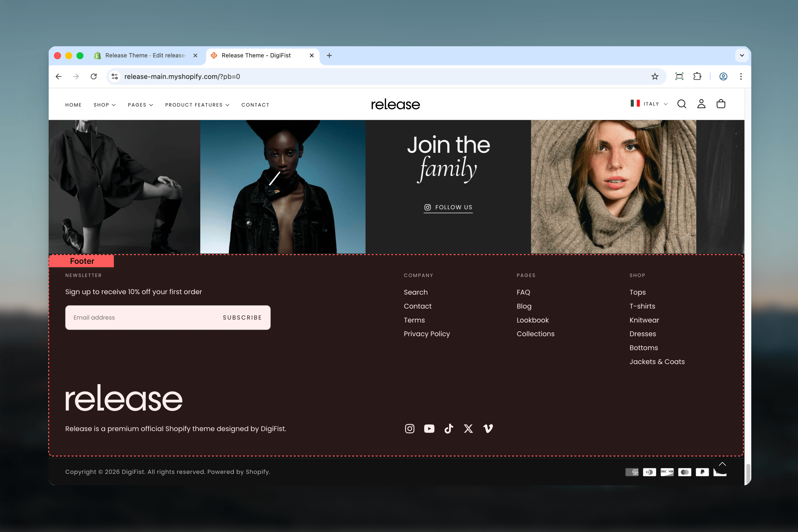Close the Release Theme DigiFist tab
798x532 pixels.
point(312,55)
